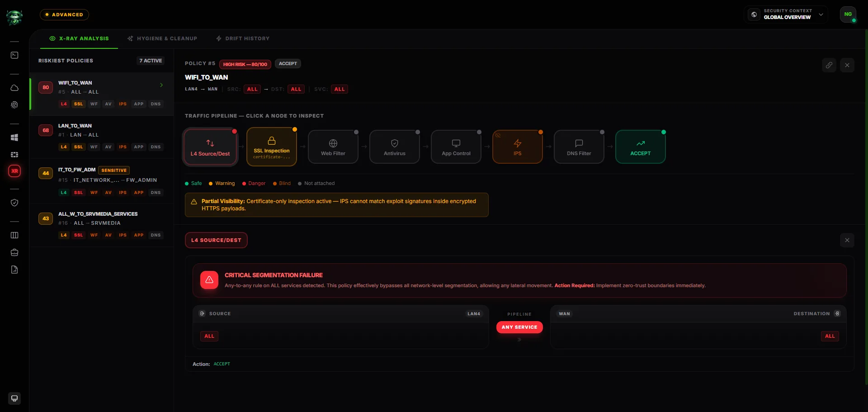Inspect the L4 Source/Dest pipeline node
868x412 pixels.
pyautogui.click(x=210, y=147)
